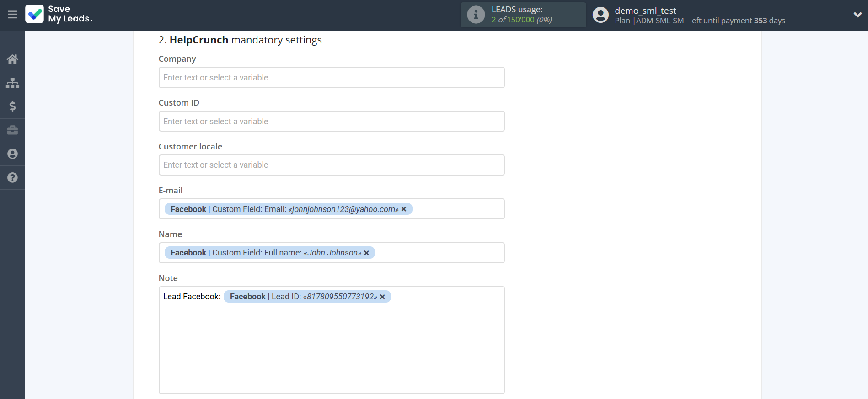Focus the Company input field

coord(331,78)
